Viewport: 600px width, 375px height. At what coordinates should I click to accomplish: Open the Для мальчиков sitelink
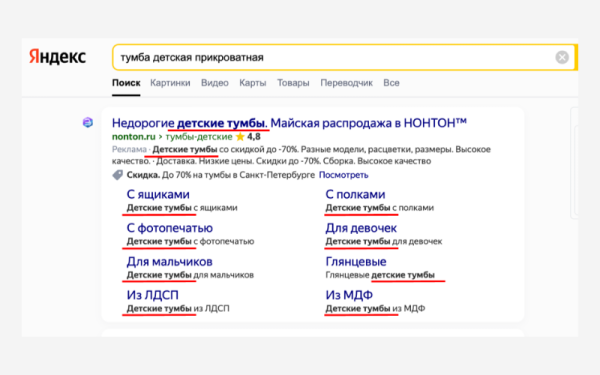pyautogui.click(x=170, y=262)
